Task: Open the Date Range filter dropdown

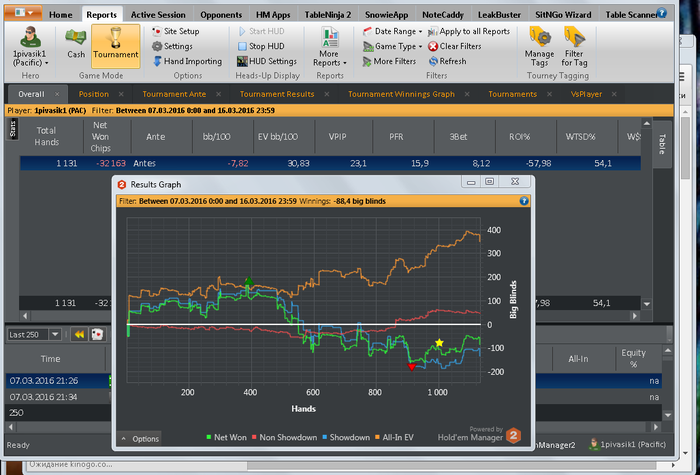Action: click(392, 31)
